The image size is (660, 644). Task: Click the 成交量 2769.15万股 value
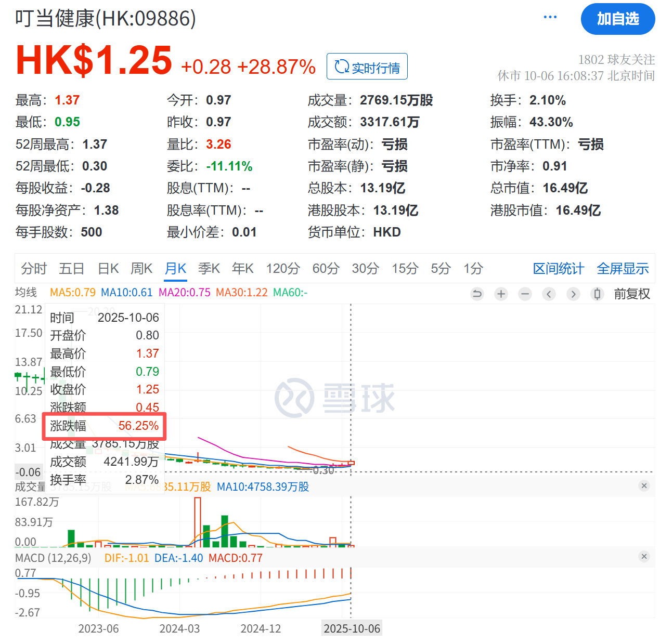click(x=396, y=100)
